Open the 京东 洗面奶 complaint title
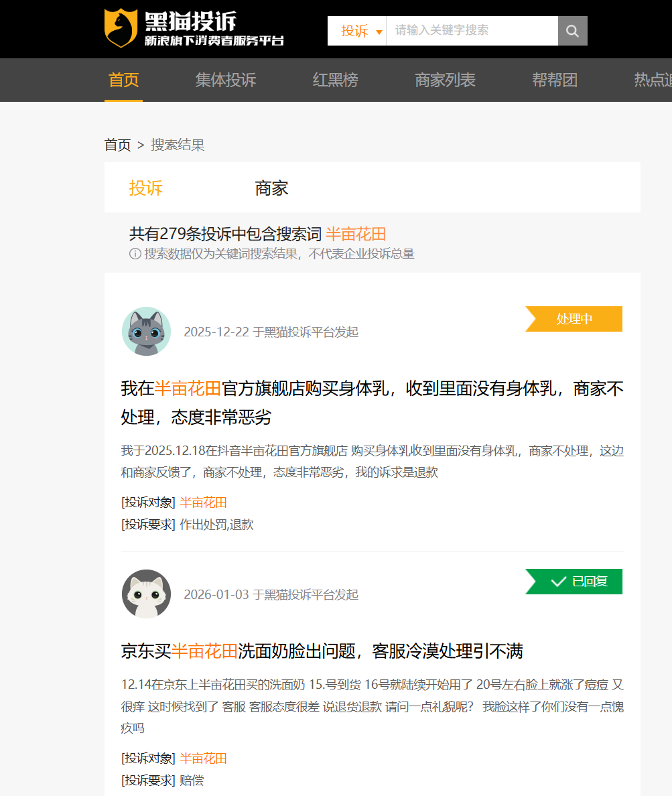Viewport: 672px width, 796px height. 322,651
